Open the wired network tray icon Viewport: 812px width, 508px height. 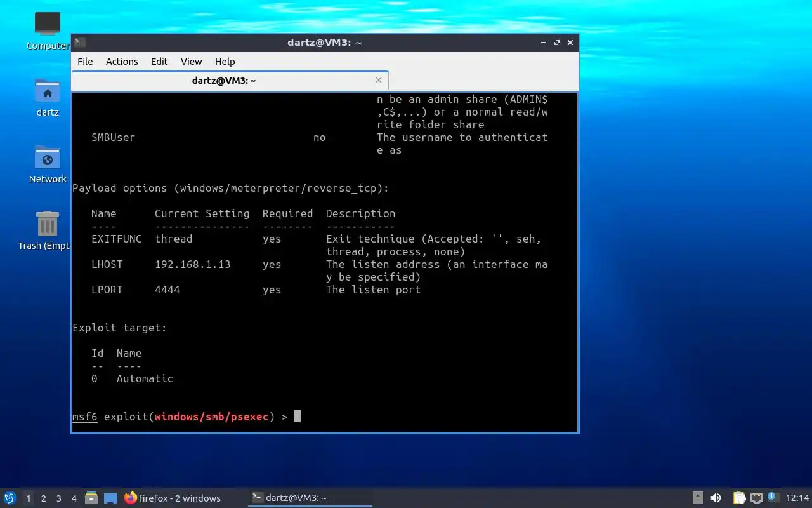coord(756,498)
